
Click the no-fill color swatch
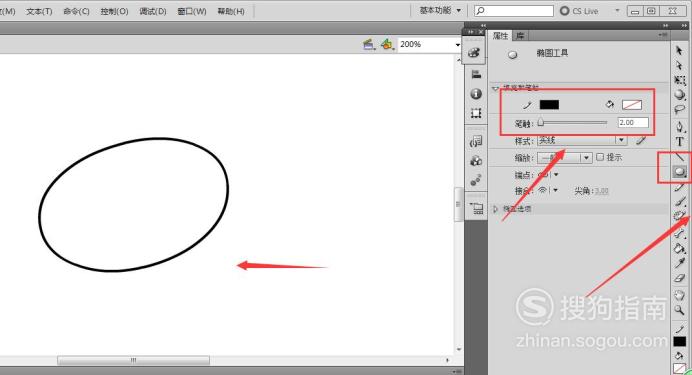click(x=632, y=105)
